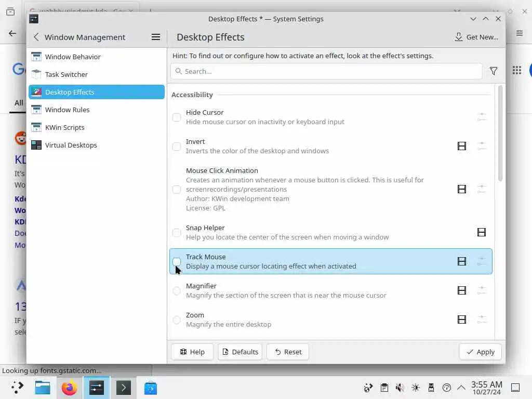
Task: Click the filter effects funnel icon
Action: coord(494,71)
